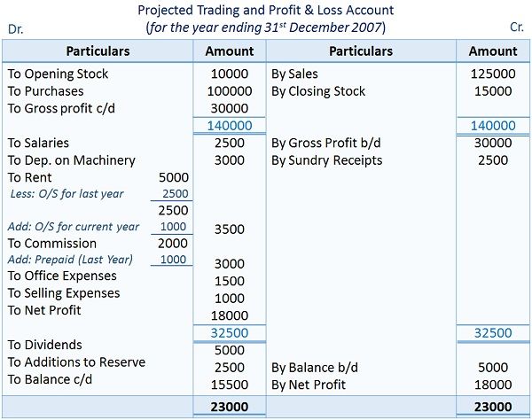Viewport: 532px width, 420px height.
Task: Click the 'To Purchases' amount 100000
Action: pyautogui.click(x=230, y=91)
